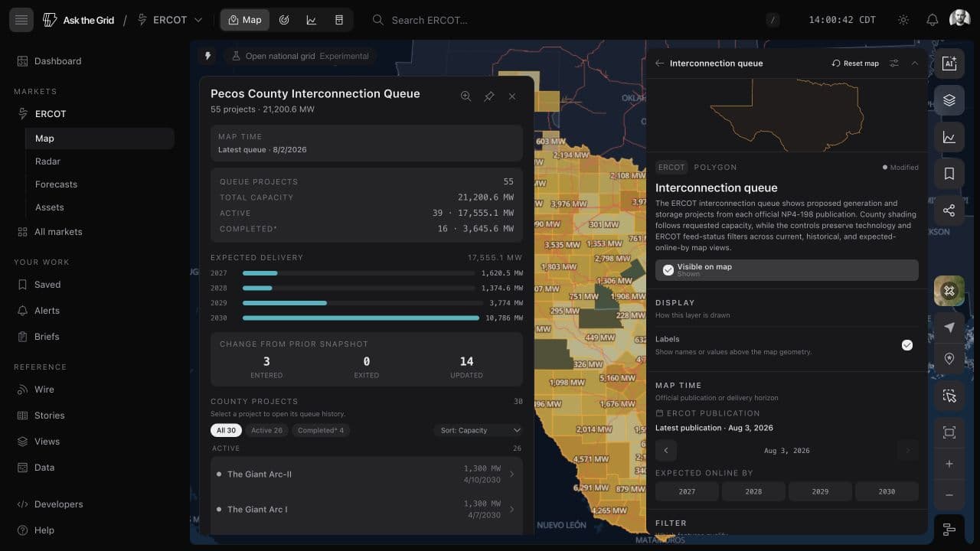
Task: Open the assets icon tab in header
Action: (339, 20)
